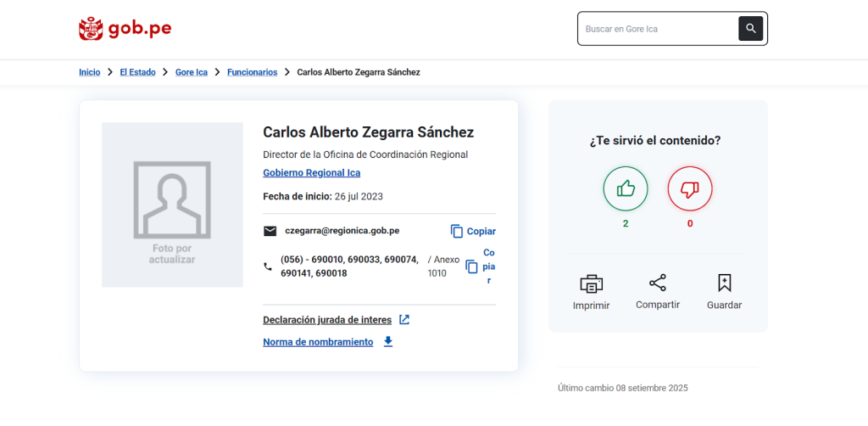The width and height of the screenshot is (868, 426).
Task: Open the Gobierno Regional Ica link
Action: click(x=311, y=173)
